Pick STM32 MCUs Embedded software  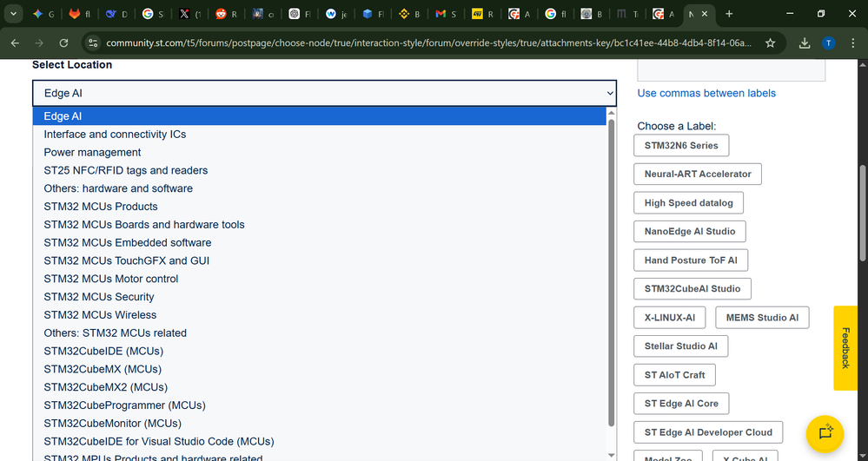click(x=320, y=243)
